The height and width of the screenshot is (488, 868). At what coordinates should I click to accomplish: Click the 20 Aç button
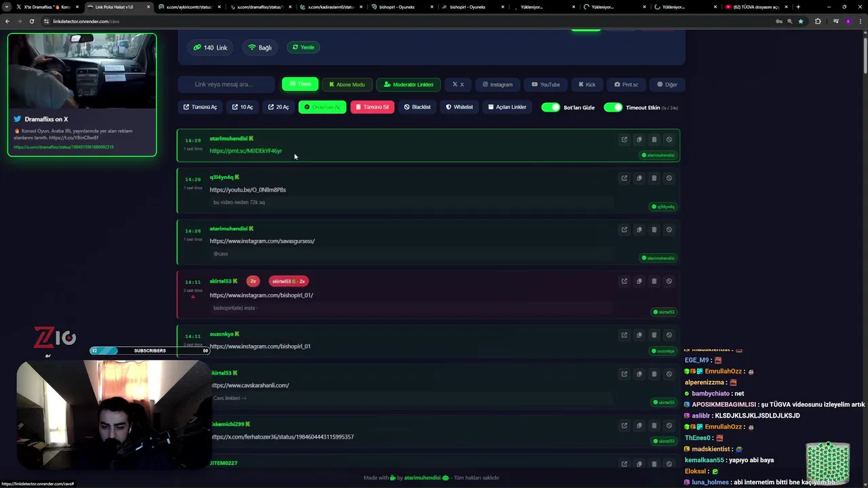coord(278,107)
